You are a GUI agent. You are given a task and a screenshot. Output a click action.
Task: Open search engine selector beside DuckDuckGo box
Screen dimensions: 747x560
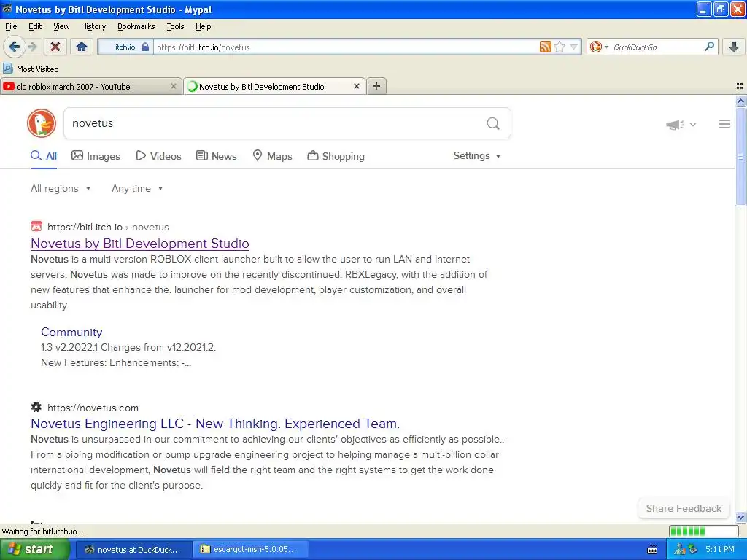pyautogui.click(x=599, y=47)
